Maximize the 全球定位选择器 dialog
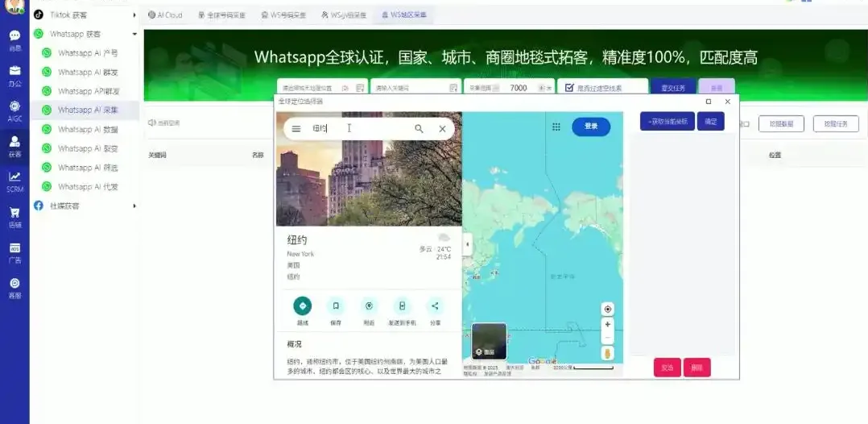The image size is (868, 424). [709, 102]
